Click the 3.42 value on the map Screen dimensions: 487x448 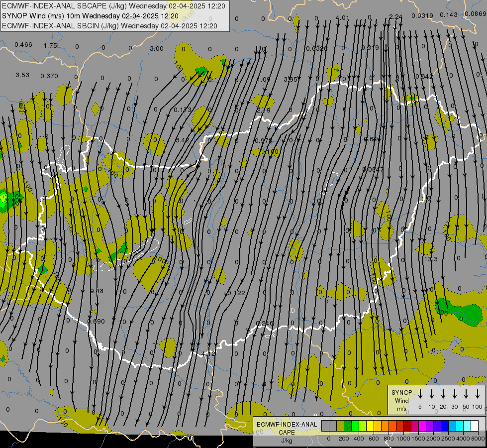tap(183, 140)
